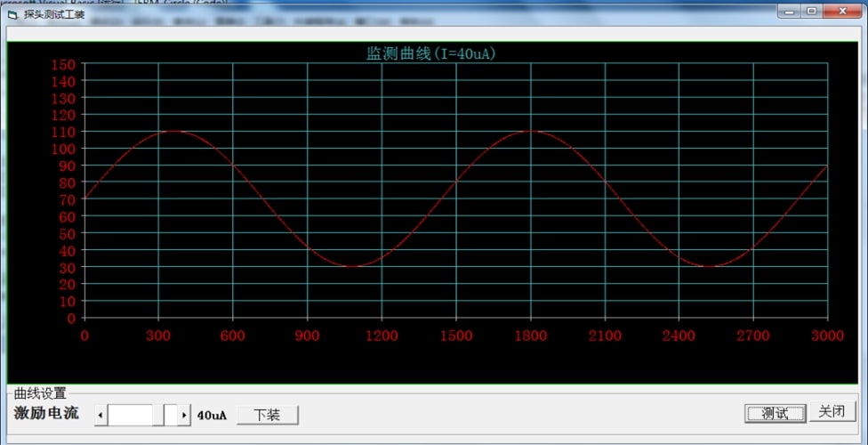This screenshot has height=445, width=868.
Task: Click y-axis label 70
Action: 67,199
